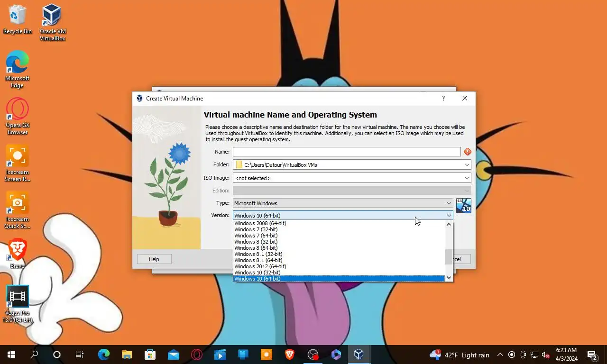The width and height of the screenshot is (607, 364).
Task: Select the Brave desktop shortcut
Action: click(x=18, y=254)
